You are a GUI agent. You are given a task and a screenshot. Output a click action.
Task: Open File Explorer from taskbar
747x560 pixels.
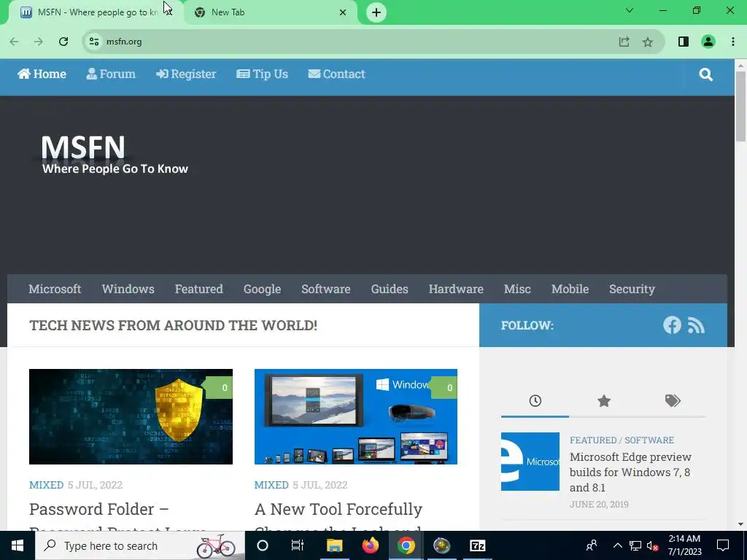point(334,545)
